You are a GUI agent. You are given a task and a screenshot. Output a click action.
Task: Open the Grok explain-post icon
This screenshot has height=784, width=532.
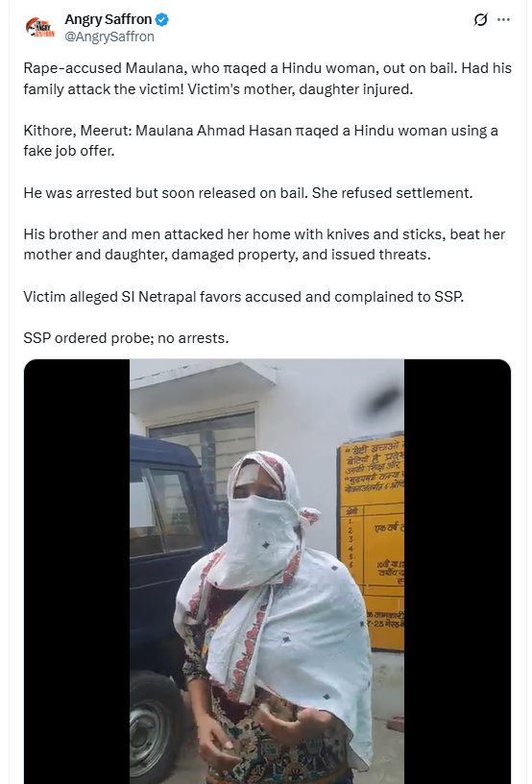(480, 19)
